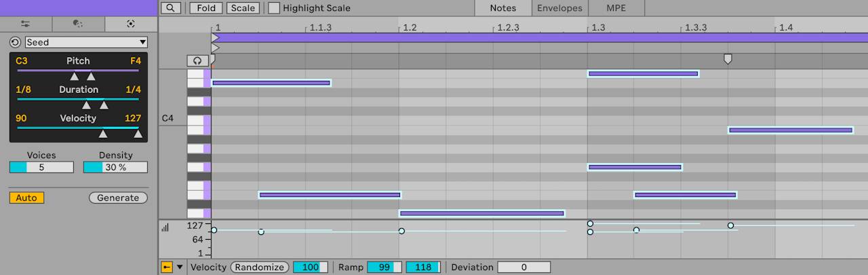Select the first note at bar 1
The image size is (868, 275).
(271, 83)
